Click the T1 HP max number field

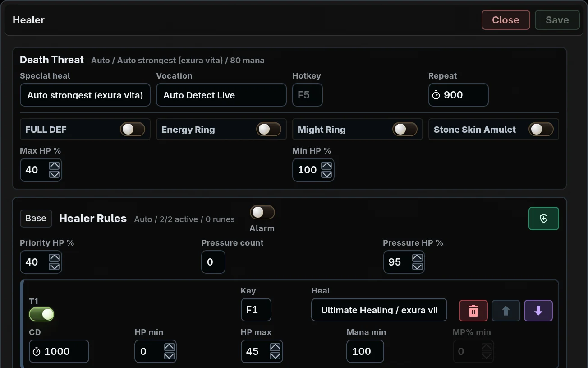262,351
